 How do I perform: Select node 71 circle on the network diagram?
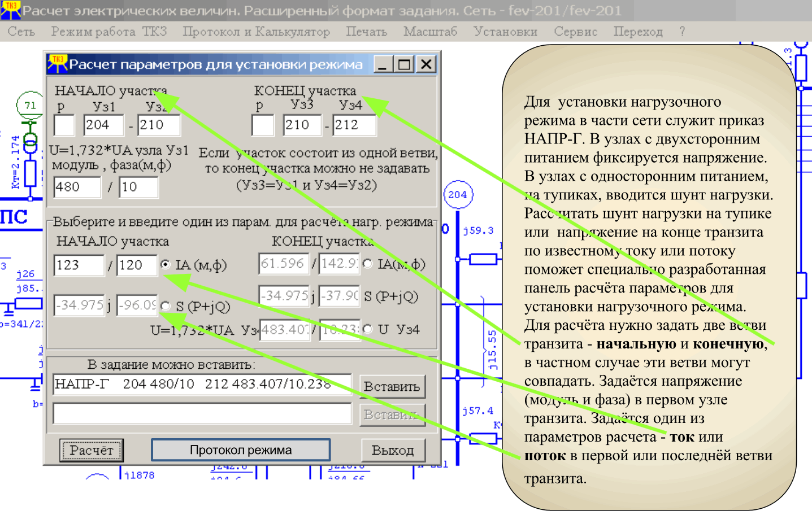[x=30, y=105]
